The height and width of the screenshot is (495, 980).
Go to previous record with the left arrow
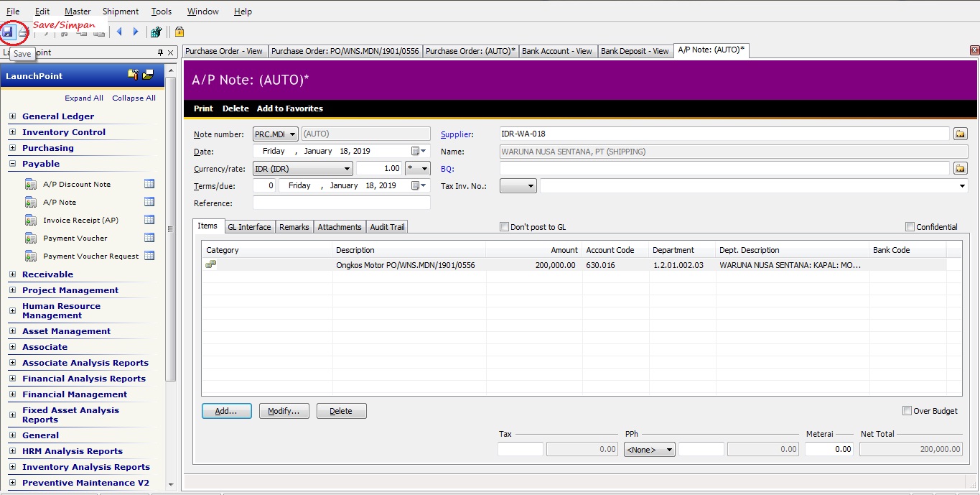pos(119,32)
